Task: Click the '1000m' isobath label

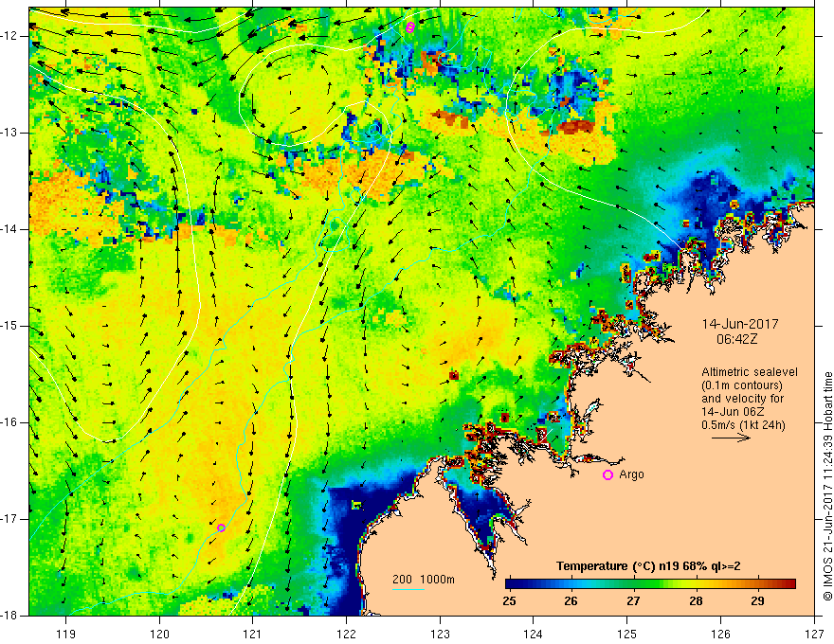Action: click(x=437, y=580)
